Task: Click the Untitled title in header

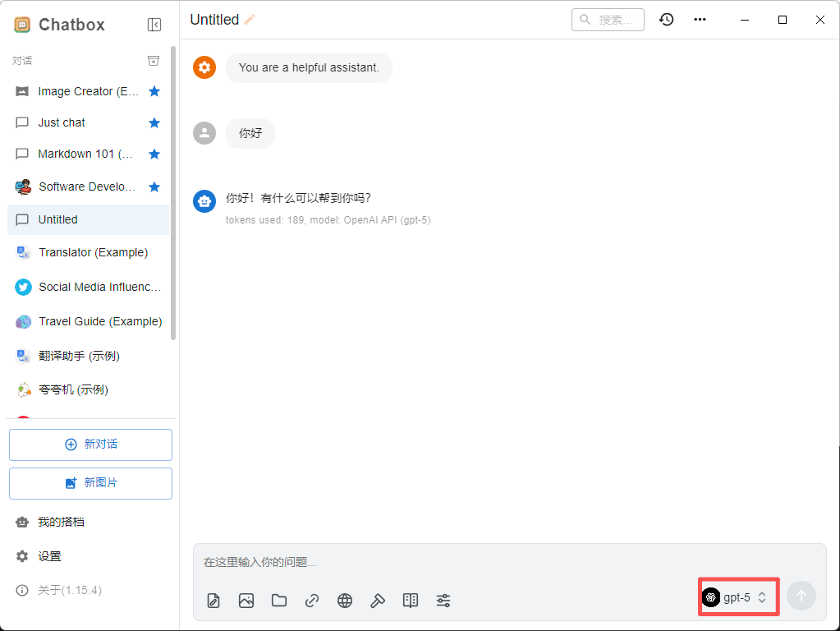Action: click(214, 20)
